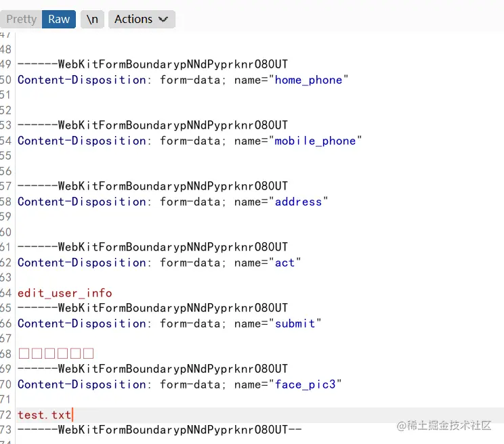Image resolution: width=504 pixels, height=444 pixels.
Task: Click the closing boundary on line 73
Action: coord(160,430)
